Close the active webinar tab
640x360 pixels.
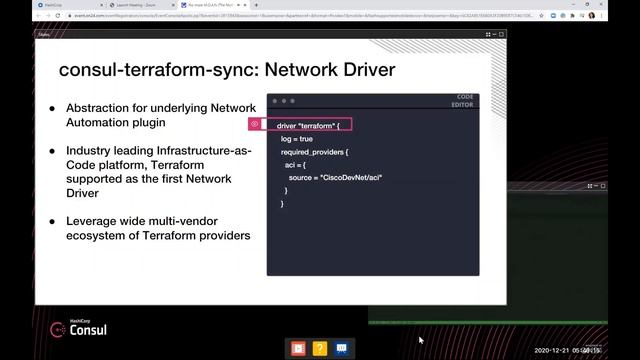click(x=245, y=5)
